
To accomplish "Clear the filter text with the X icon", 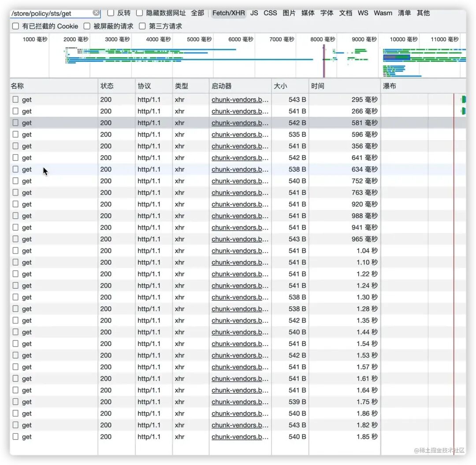I will (x=96, y=13).
